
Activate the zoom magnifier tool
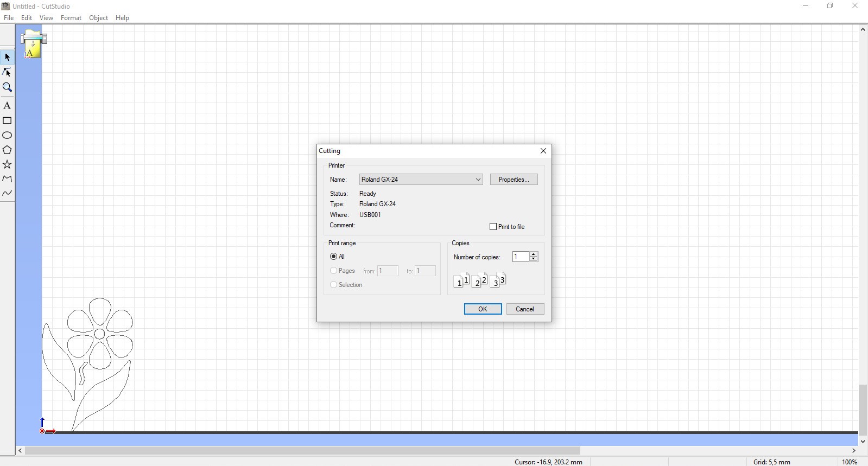coord(7,87)
